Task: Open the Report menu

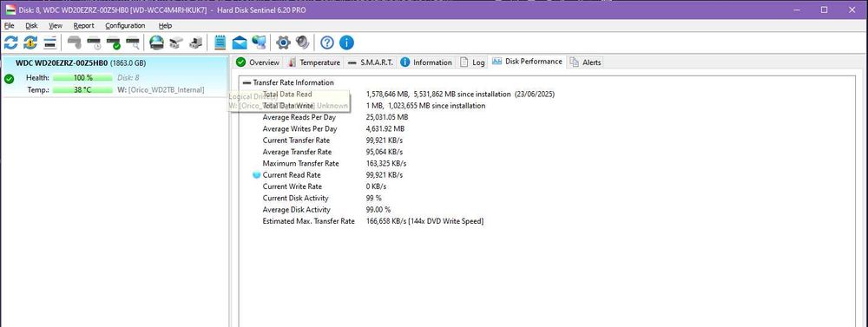Action: (x=83, y=25)
